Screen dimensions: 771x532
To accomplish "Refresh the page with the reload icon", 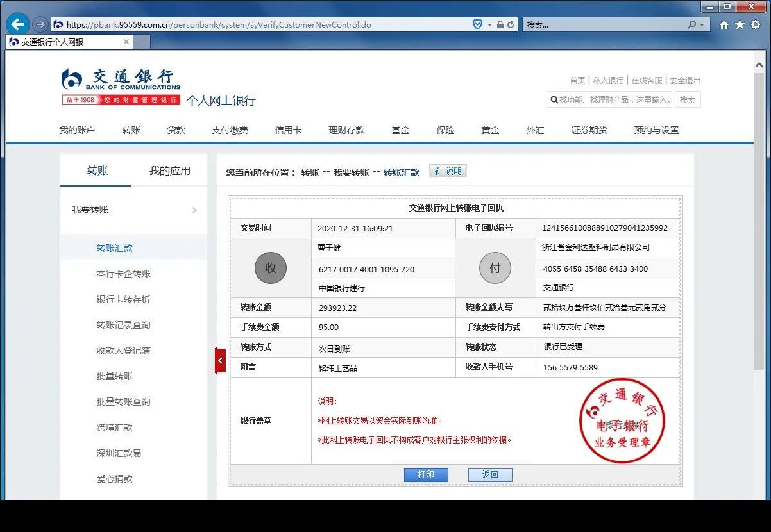I will click(511, 25).
